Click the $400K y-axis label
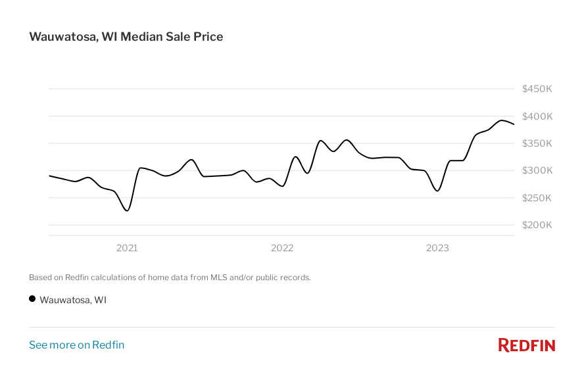Screen dimensions: 584x392 (x=537, y=116)
